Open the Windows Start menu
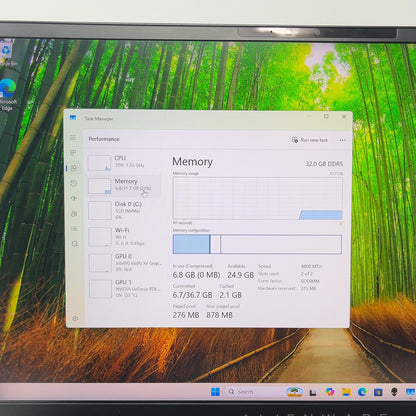 click(215, 392)
